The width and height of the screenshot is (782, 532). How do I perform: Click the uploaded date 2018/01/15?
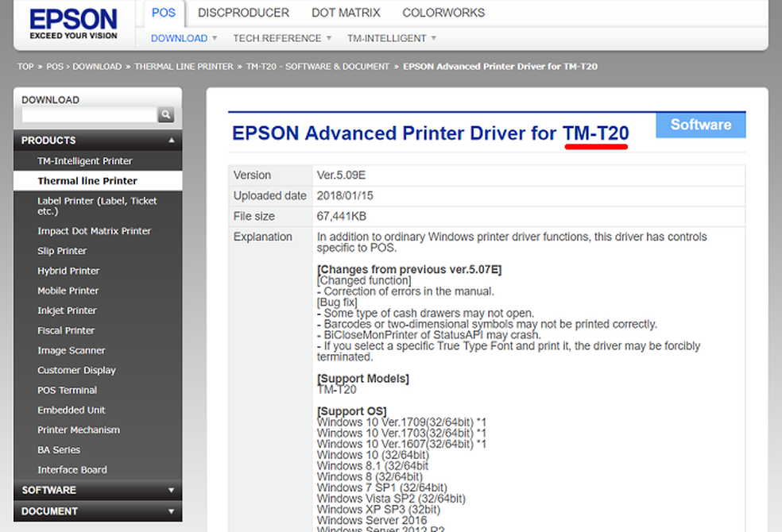pyautogui.click(x=345, y=196)
